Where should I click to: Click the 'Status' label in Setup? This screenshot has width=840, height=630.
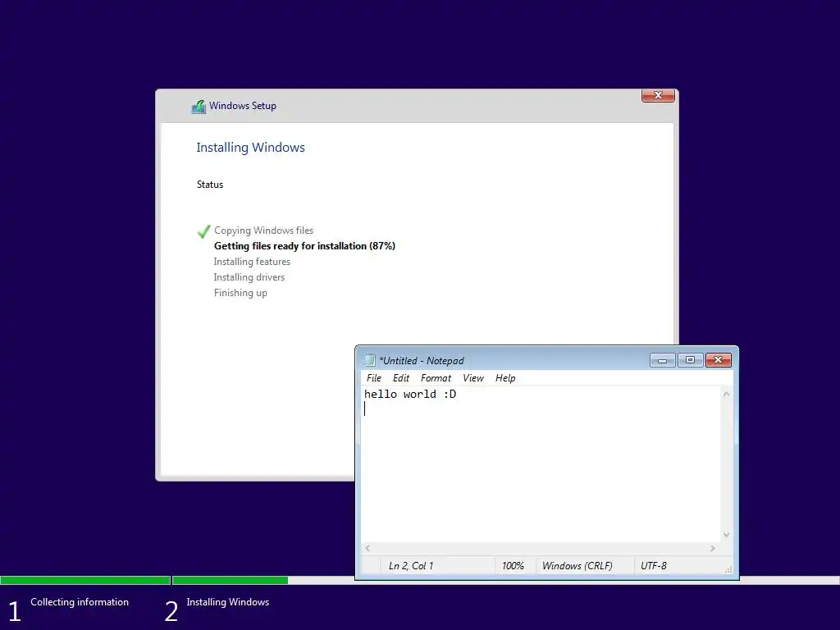[209, 185]
